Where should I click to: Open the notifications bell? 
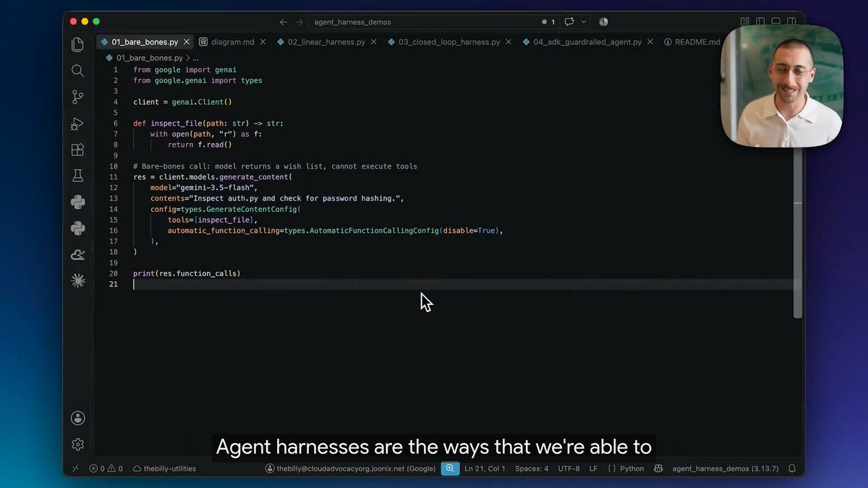792,468
